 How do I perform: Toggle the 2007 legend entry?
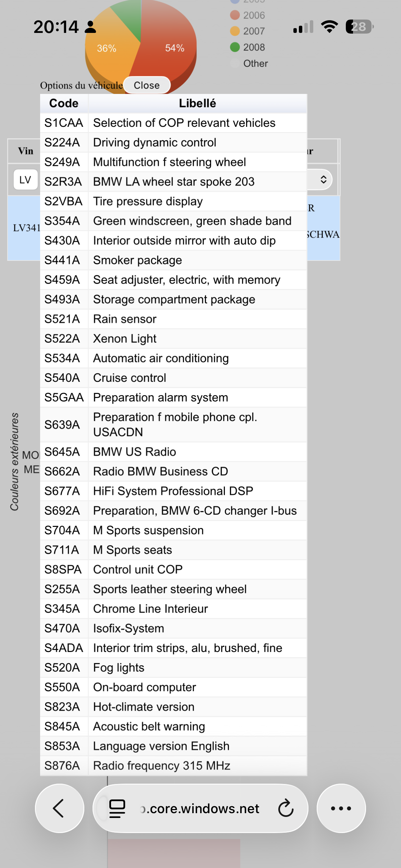click(248, 31)
